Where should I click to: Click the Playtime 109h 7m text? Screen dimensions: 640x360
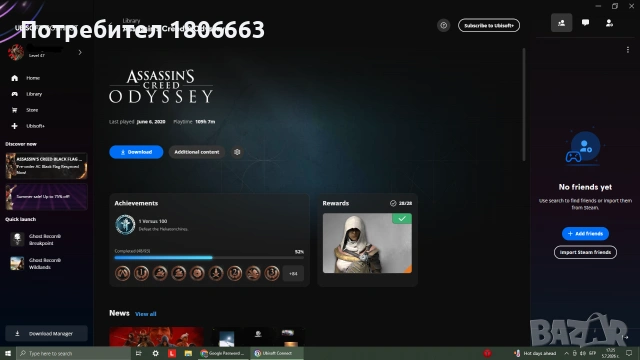point(194,122)
